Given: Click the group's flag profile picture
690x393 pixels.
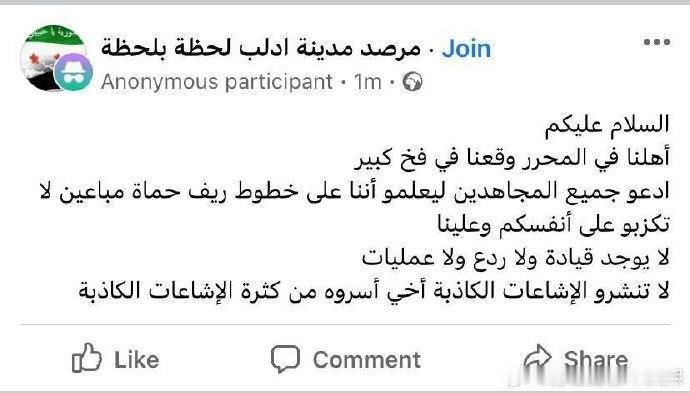Looking at the screenshot, I should pyautogui.click(x=53, y=56).
